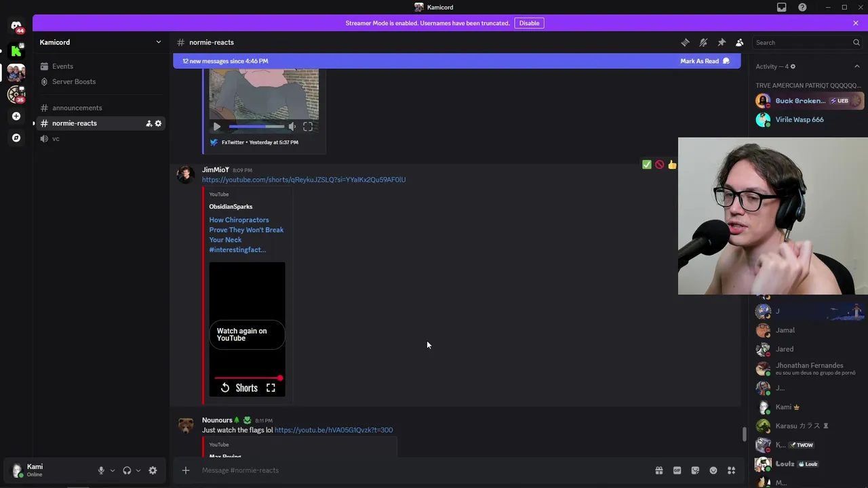Open the green K server icon

point(16,51)
